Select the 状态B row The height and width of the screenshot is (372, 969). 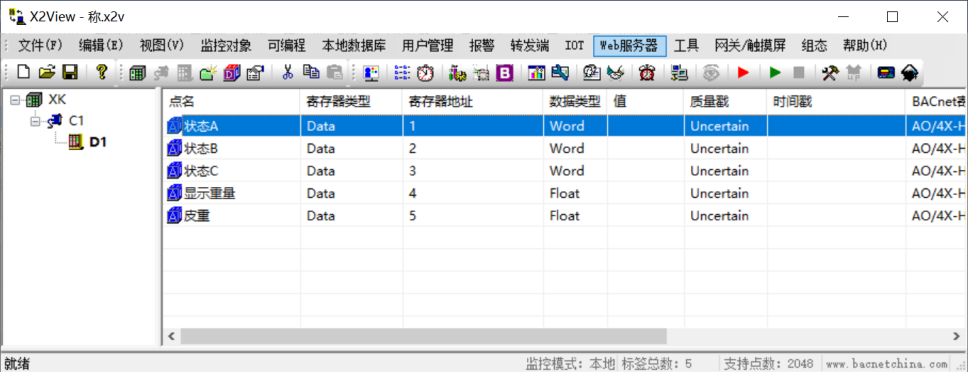pyautogui.click(x=565, y=148)
